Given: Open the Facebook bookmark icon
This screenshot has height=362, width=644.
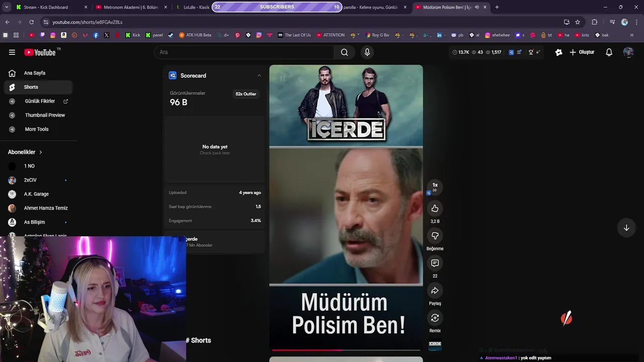Looking at the screenshot, I should click(96, 35).
